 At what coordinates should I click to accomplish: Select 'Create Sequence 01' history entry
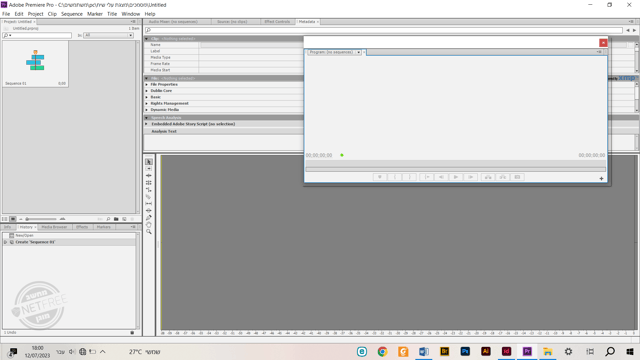(69, 242)
